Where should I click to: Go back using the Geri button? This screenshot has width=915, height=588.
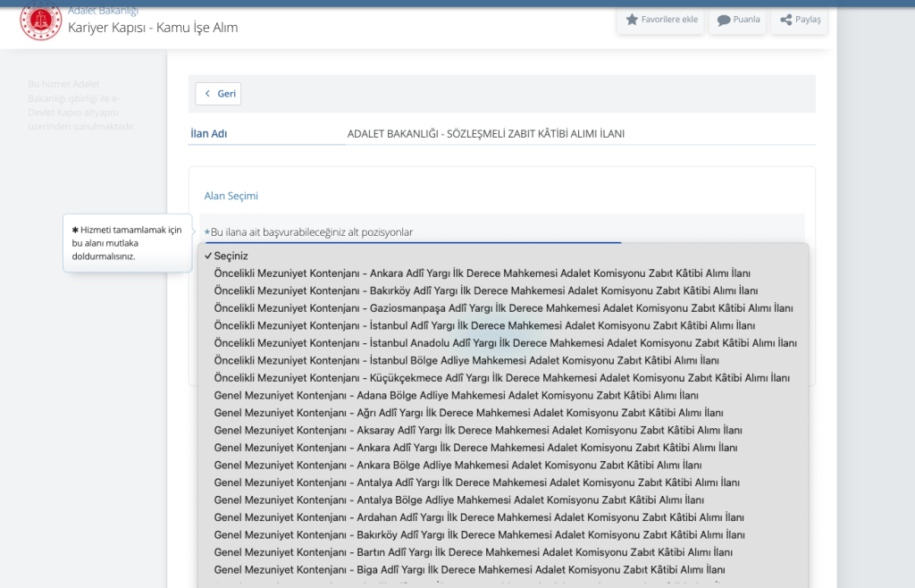tap(220, 94)
